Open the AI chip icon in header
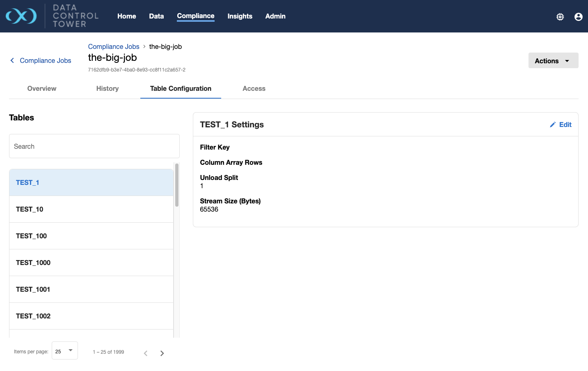The image size is (588, 371). (x=560, y=17)
